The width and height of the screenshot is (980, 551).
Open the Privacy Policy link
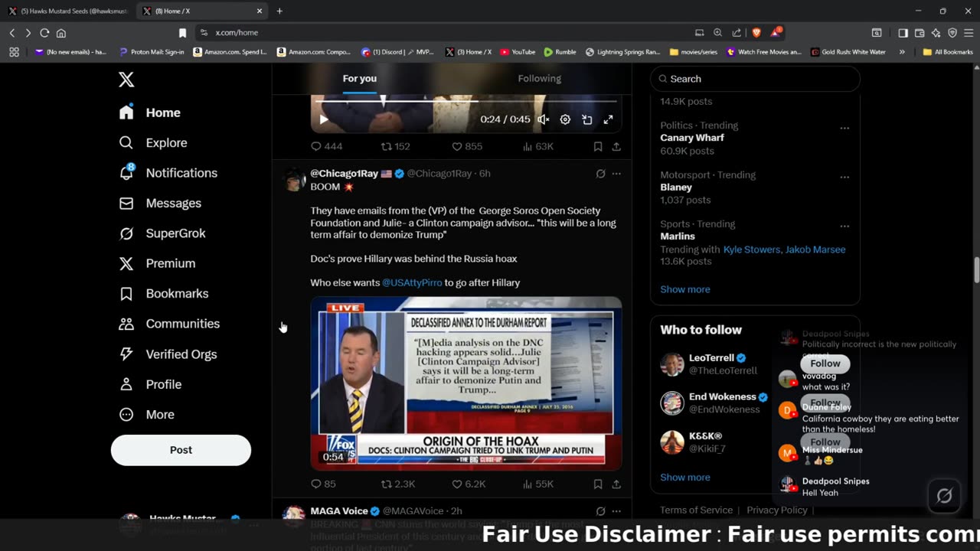click(777, 510)
